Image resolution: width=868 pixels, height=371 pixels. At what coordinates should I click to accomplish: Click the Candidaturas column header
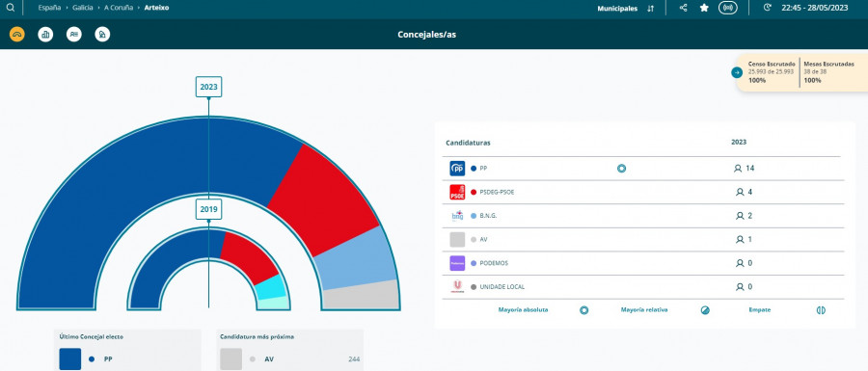click(x=468, y=143)
